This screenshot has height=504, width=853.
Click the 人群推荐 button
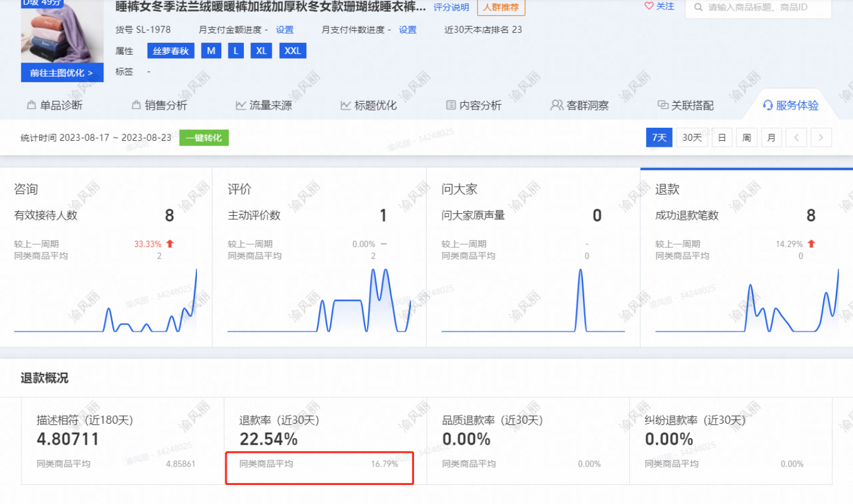[501, 7]
